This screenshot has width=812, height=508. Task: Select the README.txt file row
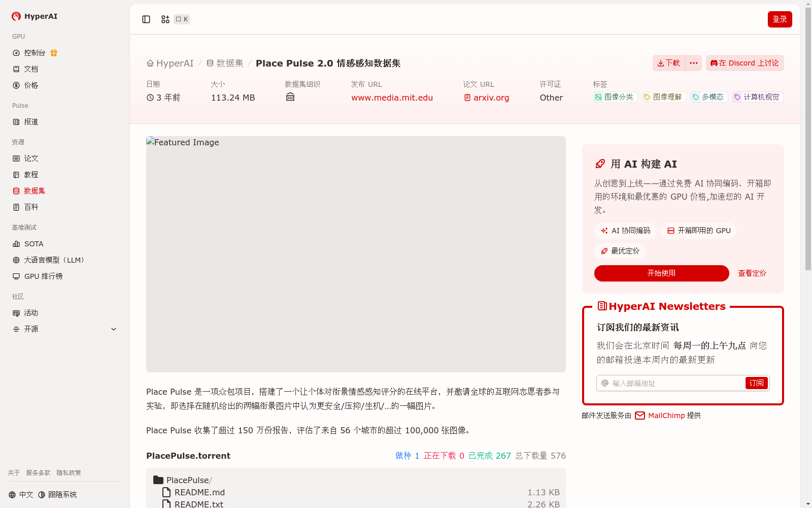pos(360,504)
